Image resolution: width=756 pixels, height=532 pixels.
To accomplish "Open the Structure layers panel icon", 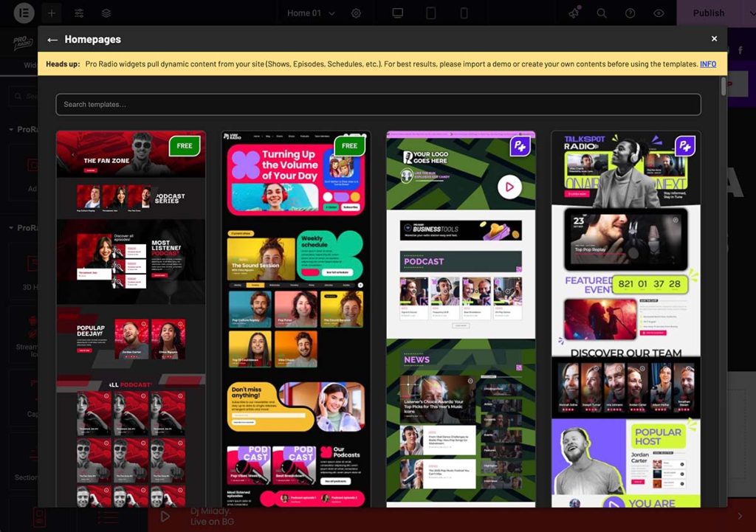I will pyautogui.click(x=106, y=13).
